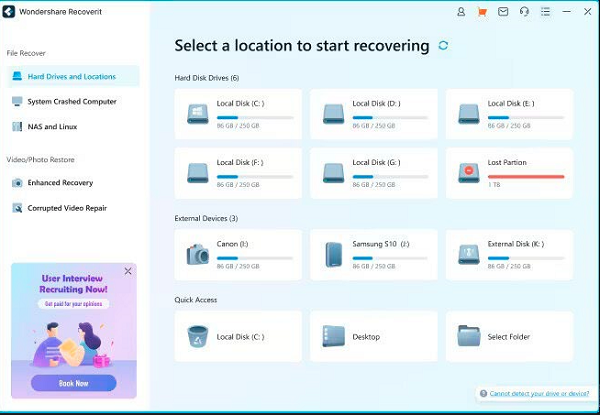Viewport: 600px width, 415px height.
Task: Click the Local Disk (F:) drive icon
Action: pos(198,173)
